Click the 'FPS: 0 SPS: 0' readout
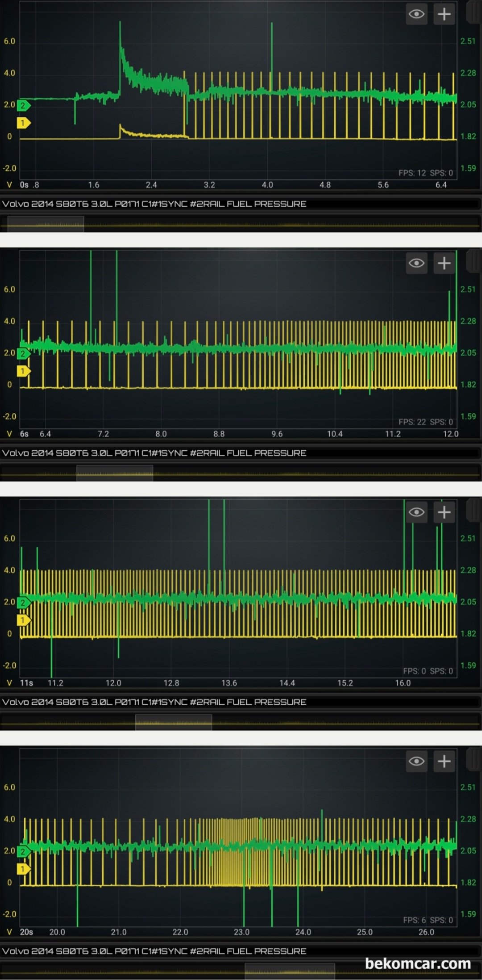482x980 pixels. [428, 671]
